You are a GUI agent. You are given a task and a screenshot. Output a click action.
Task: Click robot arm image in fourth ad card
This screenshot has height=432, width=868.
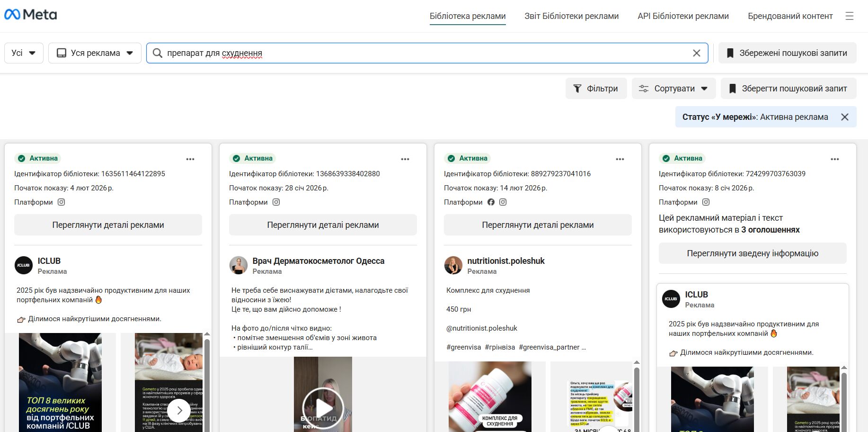pos(712,399)
